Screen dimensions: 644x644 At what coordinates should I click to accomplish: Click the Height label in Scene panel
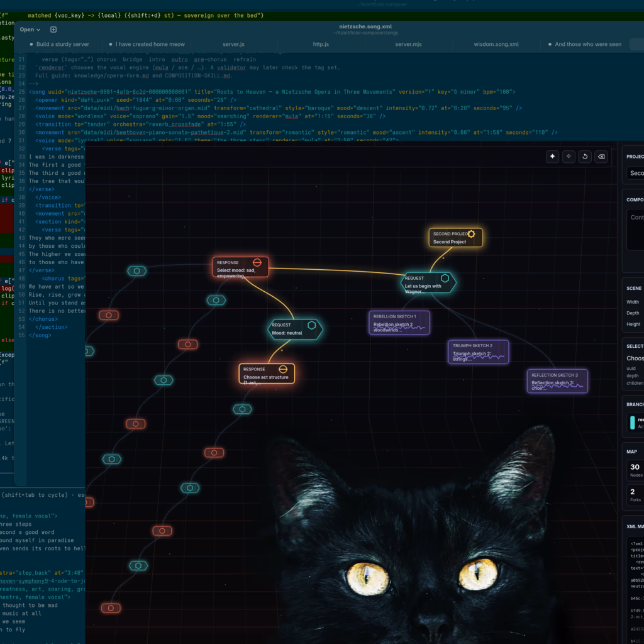point(633,325)
